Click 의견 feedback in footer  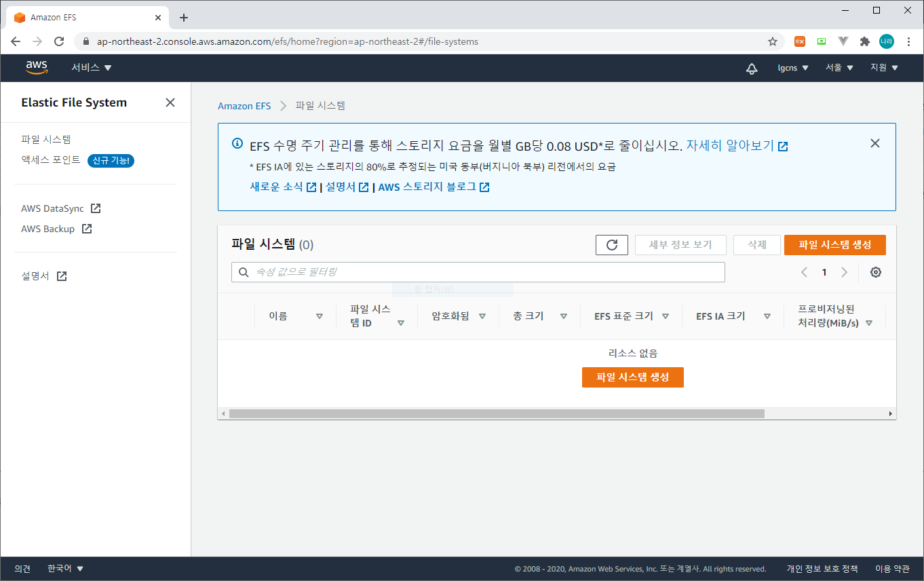pos(22,569)
